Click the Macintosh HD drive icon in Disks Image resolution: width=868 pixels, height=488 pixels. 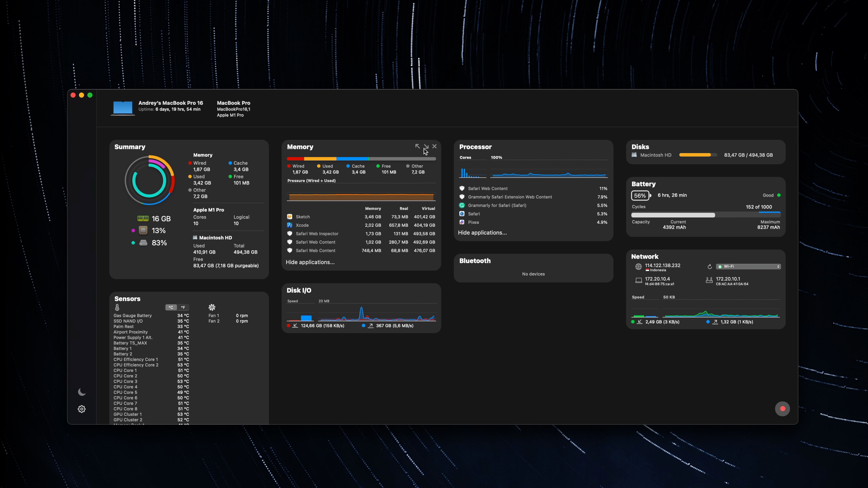pyautogui.click(x=634, y=155)
